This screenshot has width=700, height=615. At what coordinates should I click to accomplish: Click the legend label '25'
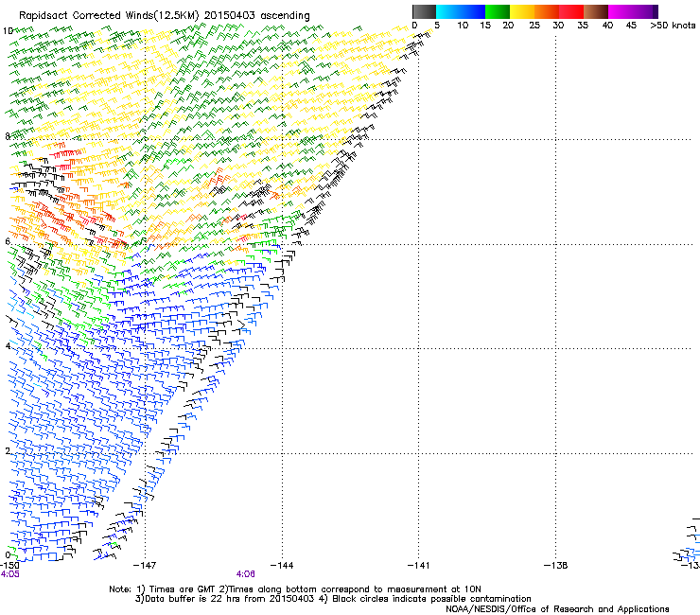point(534,26)
